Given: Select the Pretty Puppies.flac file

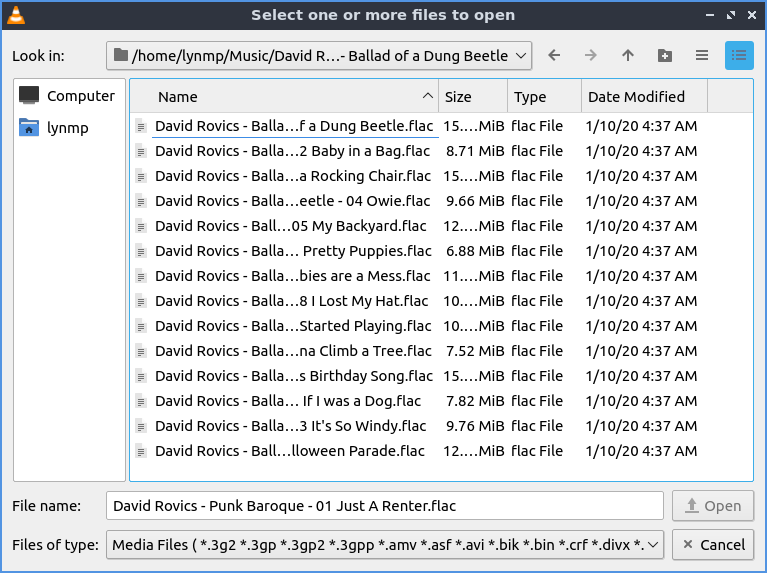Looking at the screenshot, I should click(293, 251).
